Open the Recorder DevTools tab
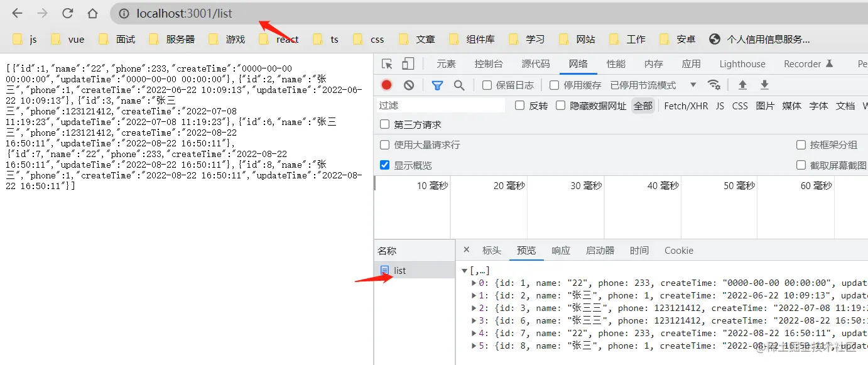This screenshot has height=365, width=868. click(x=808, y=63)
